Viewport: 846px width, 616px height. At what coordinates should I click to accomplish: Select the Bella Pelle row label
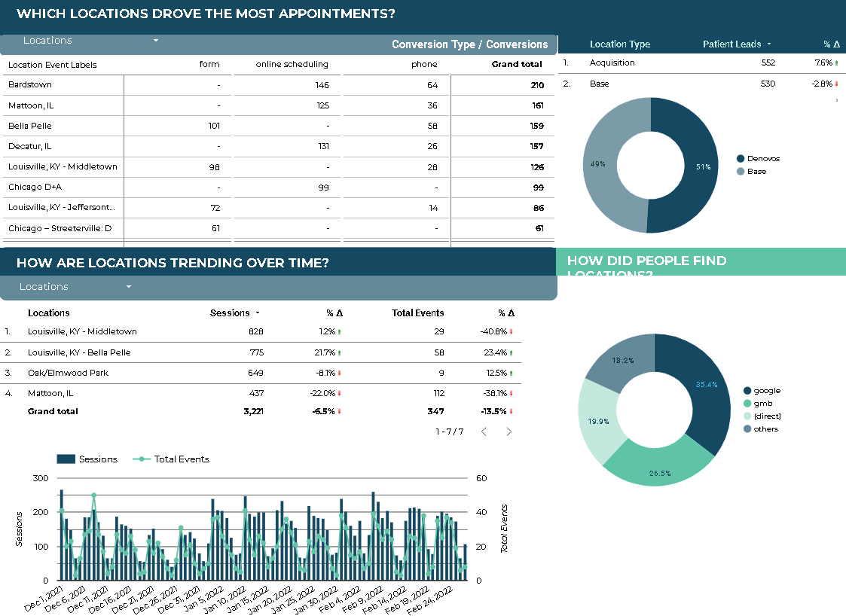pyautogui.click(x=30, y=126)
